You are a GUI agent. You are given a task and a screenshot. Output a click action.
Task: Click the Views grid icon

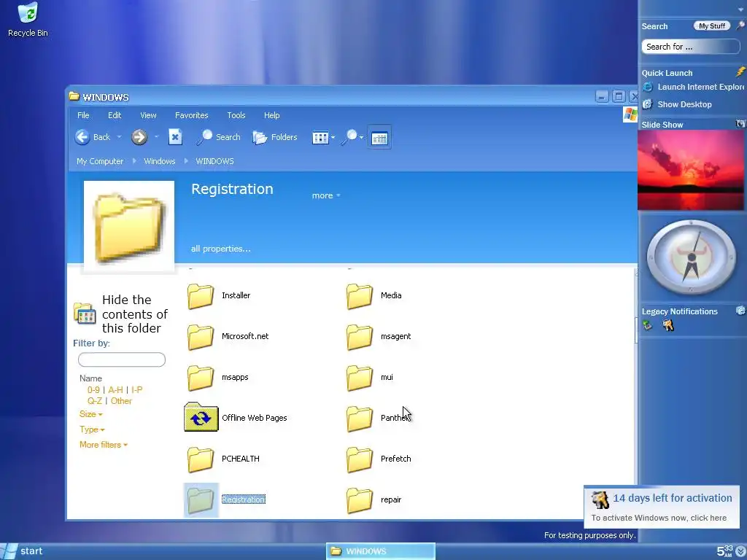320,138
